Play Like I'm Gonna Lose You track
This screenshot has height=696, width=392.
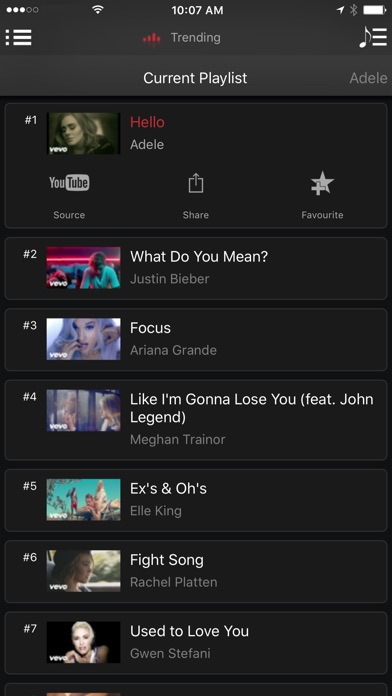click(x=196, y=419)
